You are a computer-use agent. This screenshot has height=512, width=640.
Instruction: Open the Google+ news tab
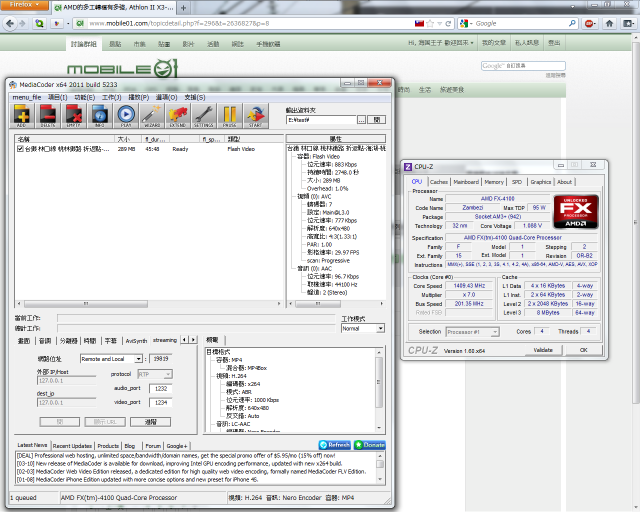[177, 446]
